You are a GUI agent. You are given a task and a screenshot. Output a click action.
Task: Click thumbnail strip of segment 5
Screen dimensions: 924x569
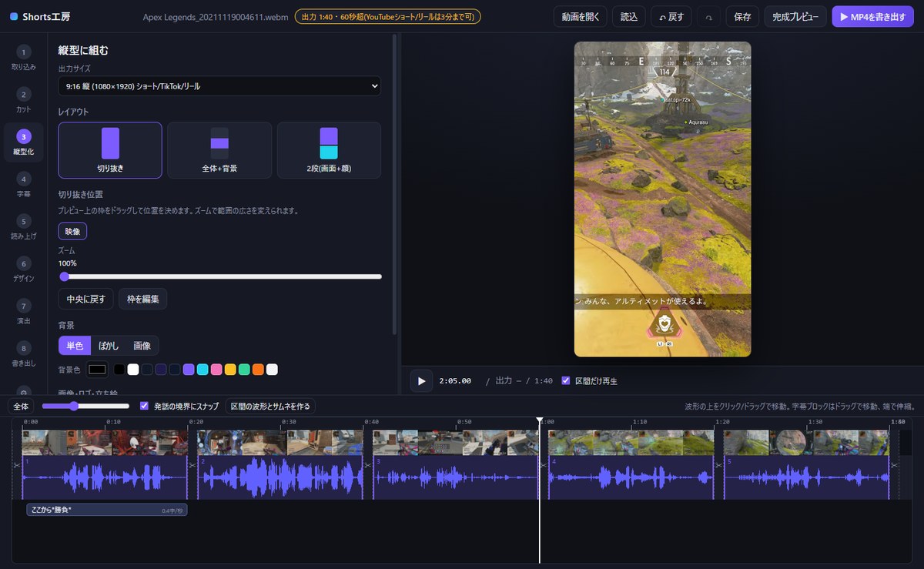pos(806,443)
